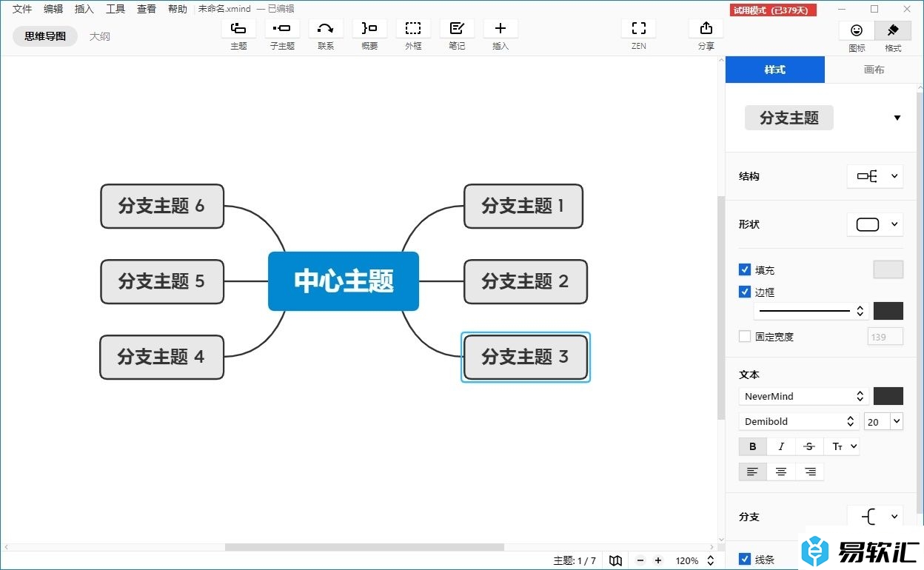
Task: Open the Demibold font weight dropdown
Action: pyautogui.click(x=798, y=421)
